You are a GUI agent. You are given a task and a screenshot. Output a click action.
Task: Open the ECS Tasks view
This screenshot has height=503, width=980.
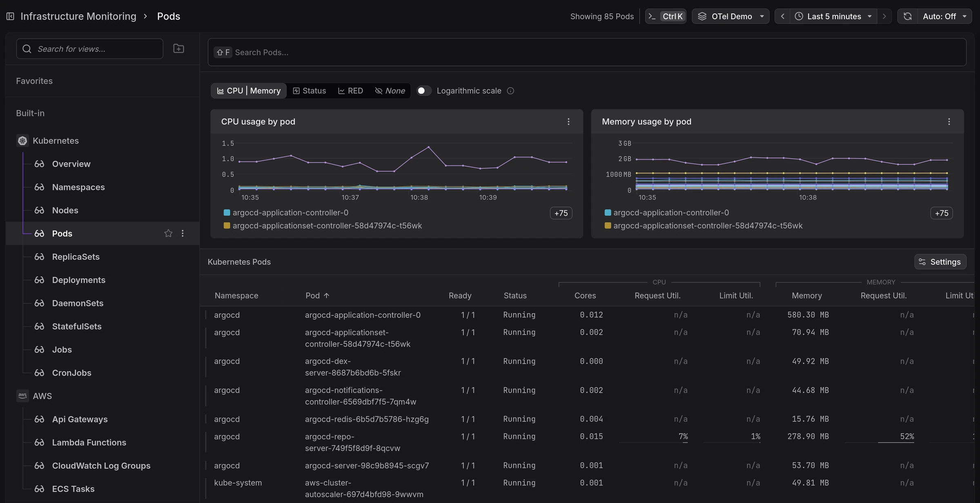73,489
